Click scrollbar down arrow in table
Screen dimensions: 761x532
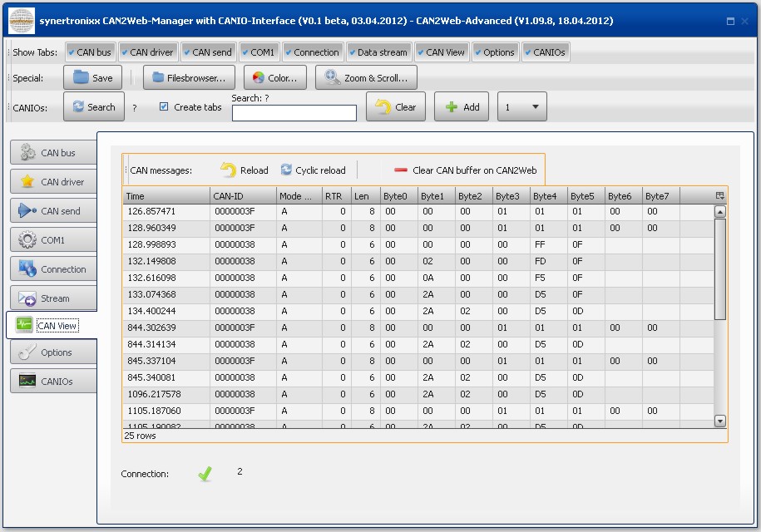point(720,421)
